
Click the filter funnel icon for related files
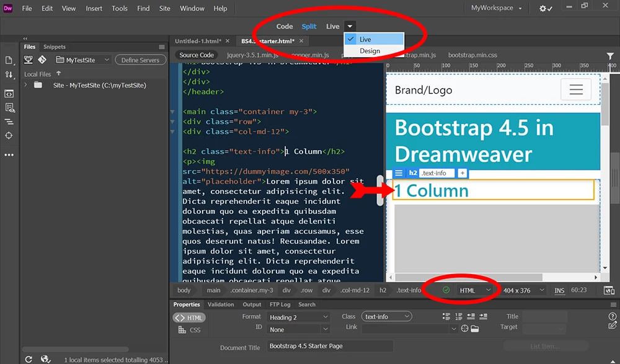[610, 56]
